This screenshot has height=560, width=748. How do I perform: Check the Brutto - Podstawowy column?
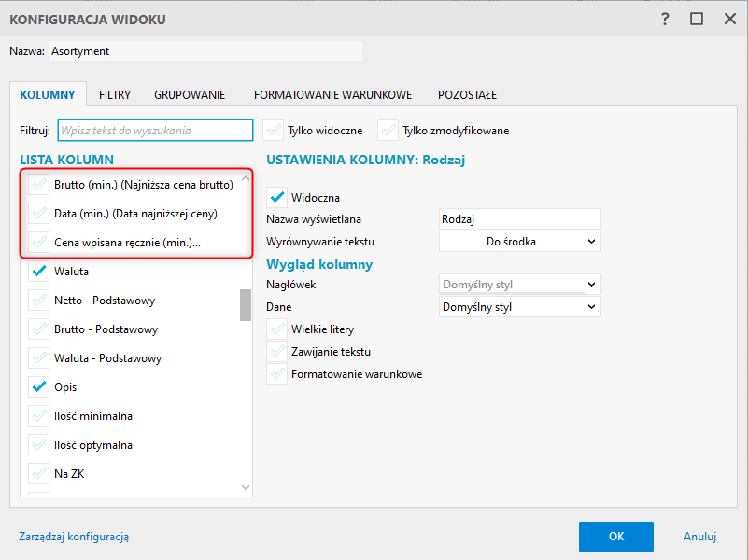tap(38, 329)
